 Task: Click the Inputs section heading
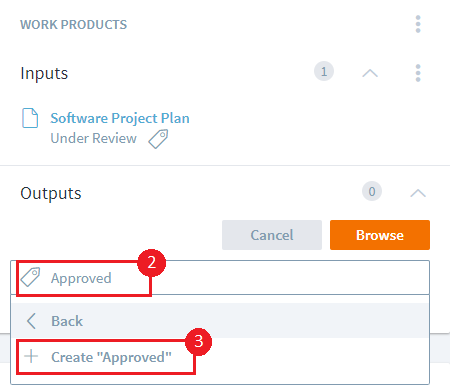coord(44,73)
